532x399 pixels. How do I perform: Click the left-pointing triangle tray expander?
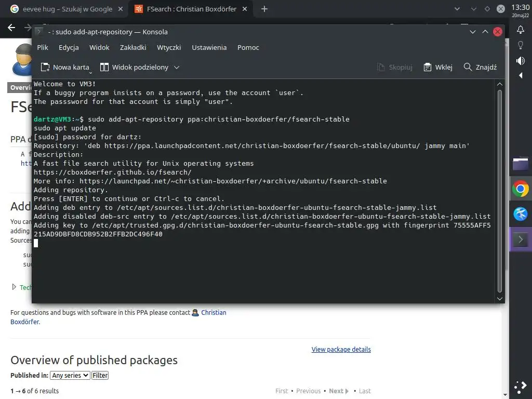pyautogui.click(x=521, y=75)
